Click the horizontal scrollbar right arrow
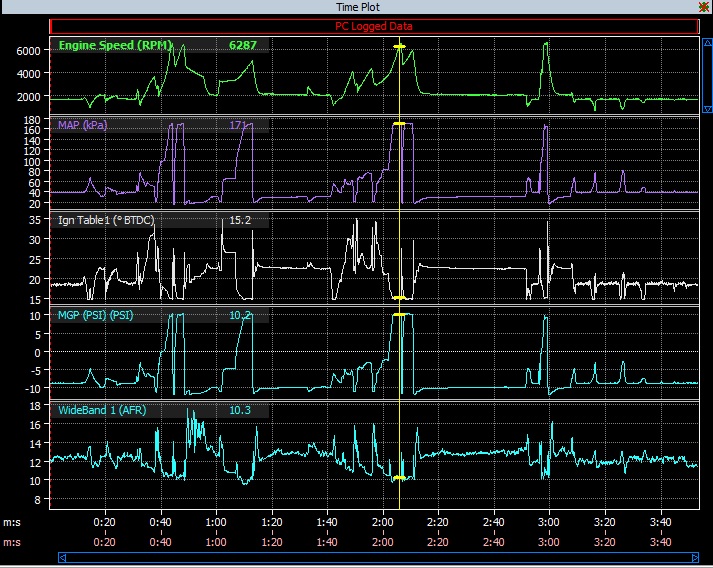This screenshot has width=713, height=568. click(694, 558)
